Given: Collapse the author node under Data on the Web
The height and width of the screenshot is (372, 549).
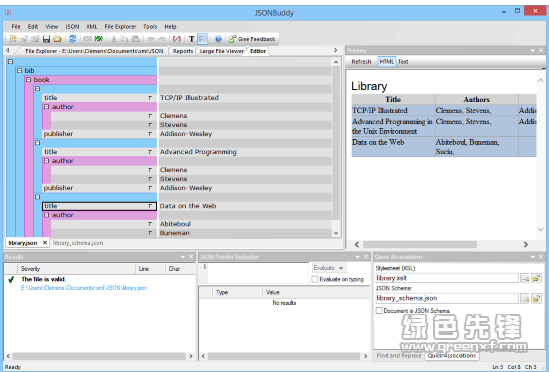Looking at the screenshot, I should [x=47, y=215].
